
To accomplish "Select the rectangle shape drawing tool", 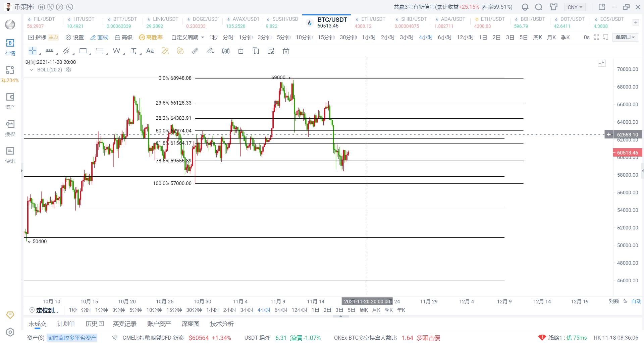I will (83, 51).
